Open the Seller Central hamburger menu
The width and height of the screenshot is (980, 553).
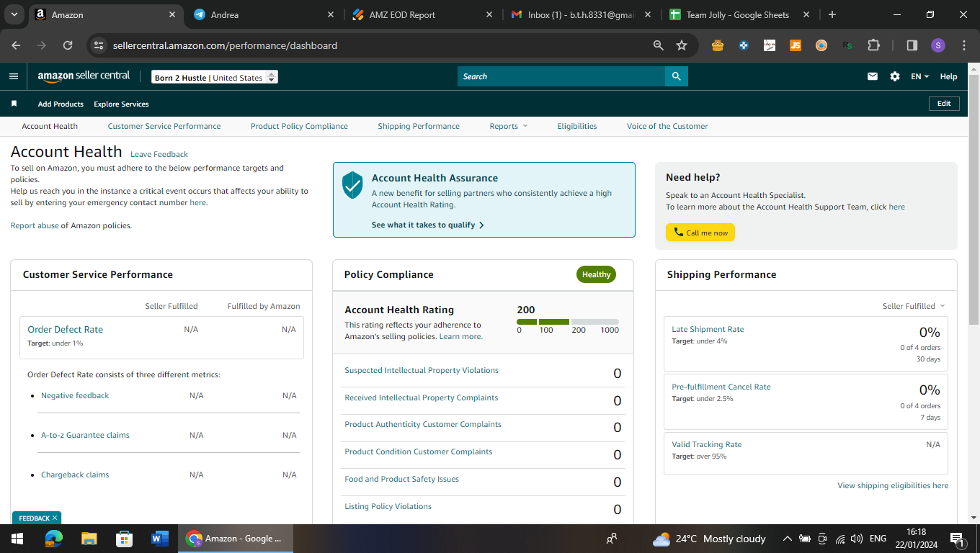coord(14,76)
